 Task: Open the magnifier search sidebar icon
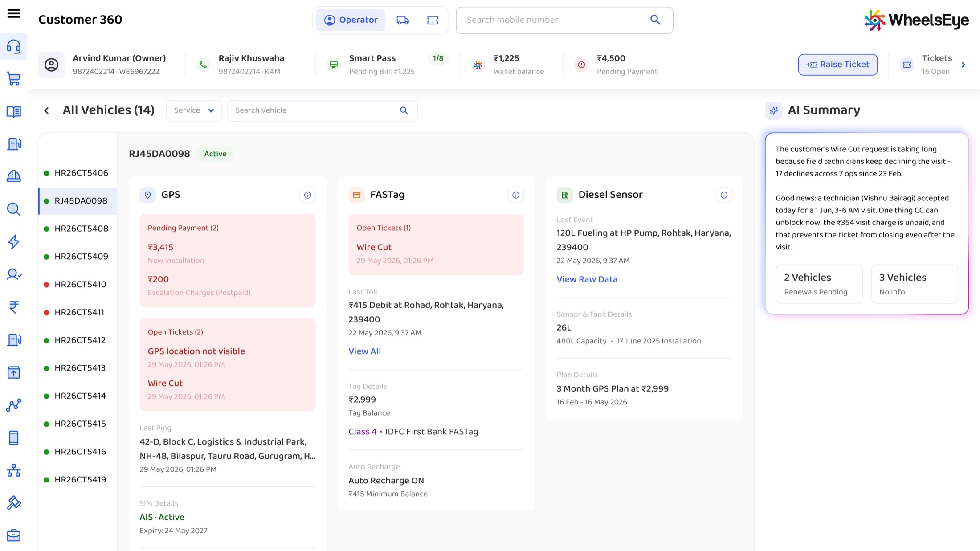pyautogui.click(x=14, y=209)
